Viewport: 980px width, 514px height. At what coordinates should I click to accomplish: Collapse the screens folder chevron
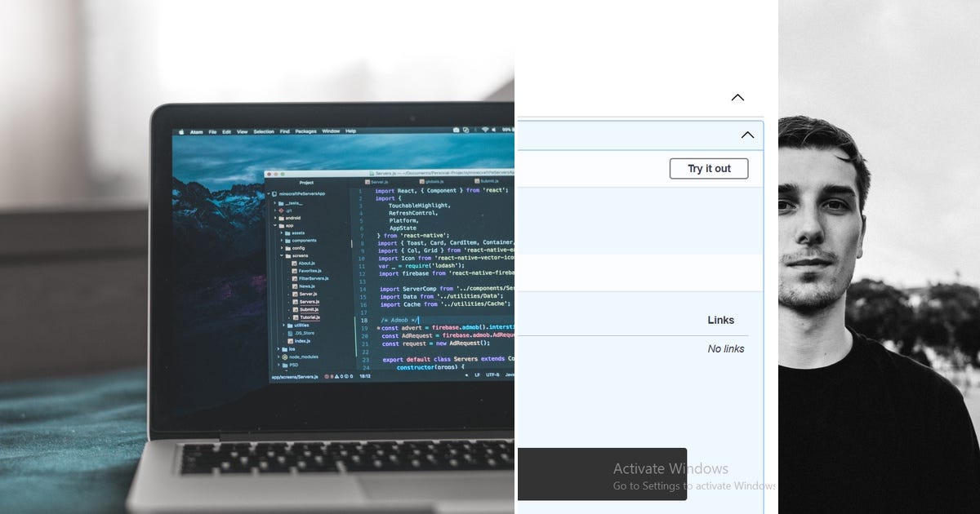282,255
